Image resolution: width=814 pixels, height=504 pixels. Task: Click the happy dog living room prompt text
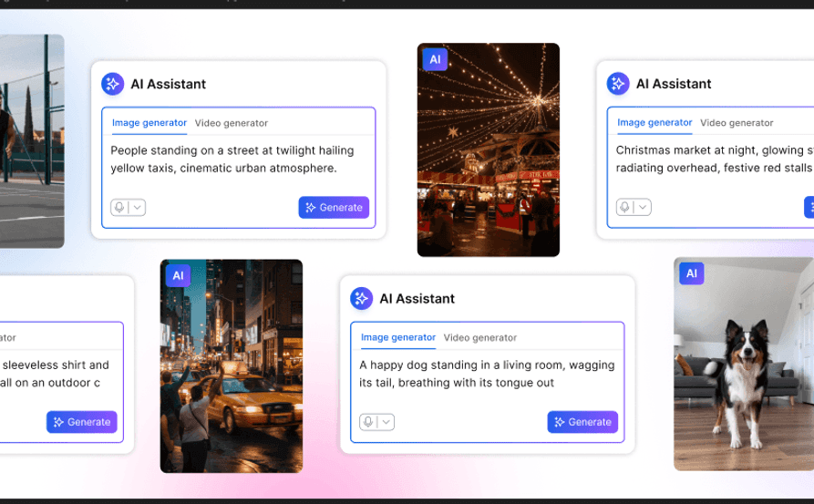click(x=487, y=374)
